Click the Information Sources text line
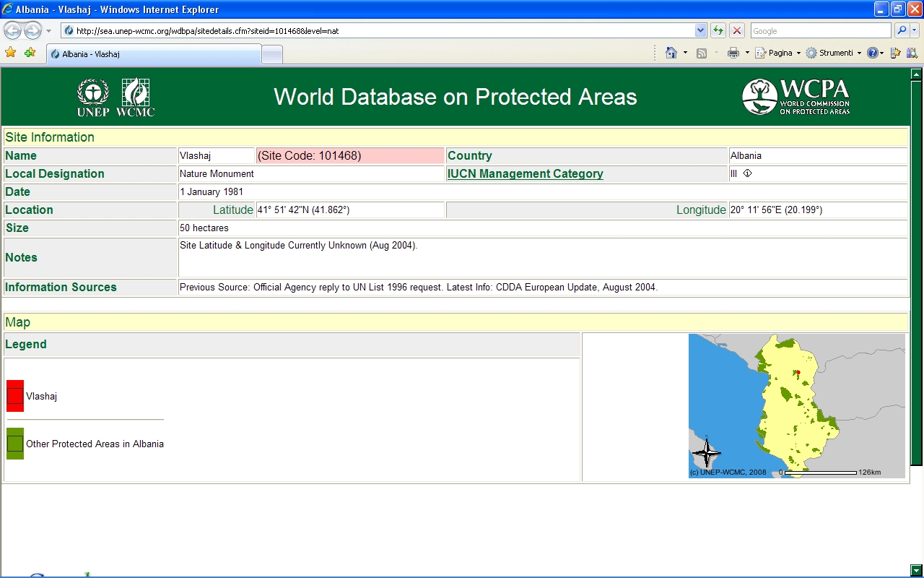This screenshot has height=578, width=924. click(419, 287)
